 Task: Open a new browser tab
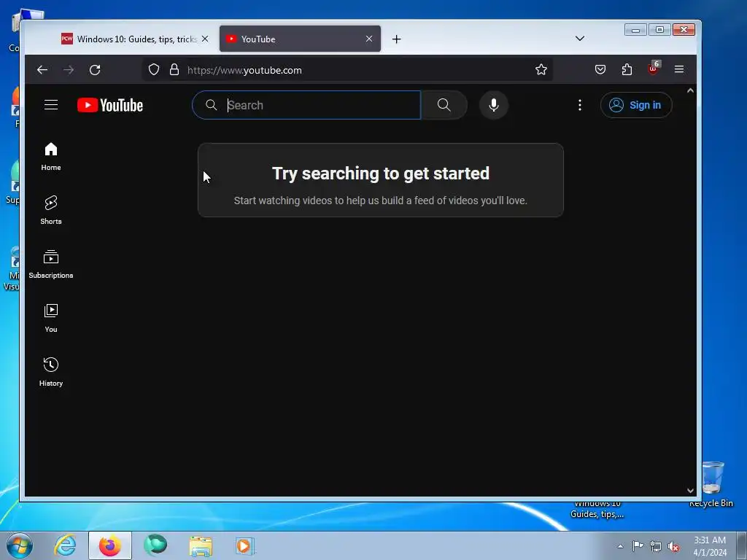coord(396,39)
